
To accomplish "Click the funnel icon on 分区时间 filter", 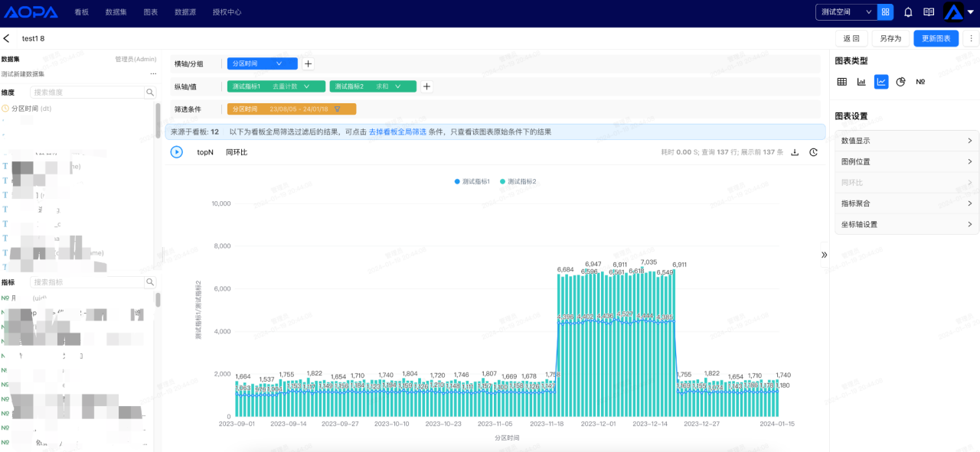I will [337, 109].
